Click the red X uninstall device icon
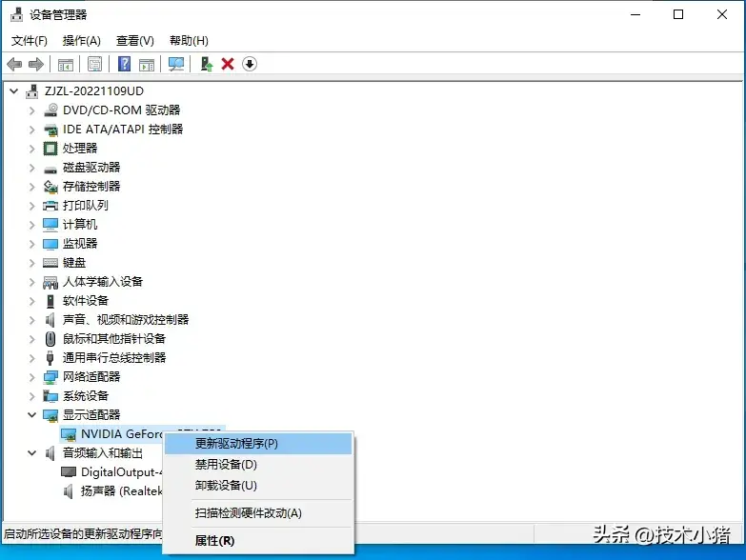The width and height of the screenshot is (746, 560). click(x=228, y=64)
